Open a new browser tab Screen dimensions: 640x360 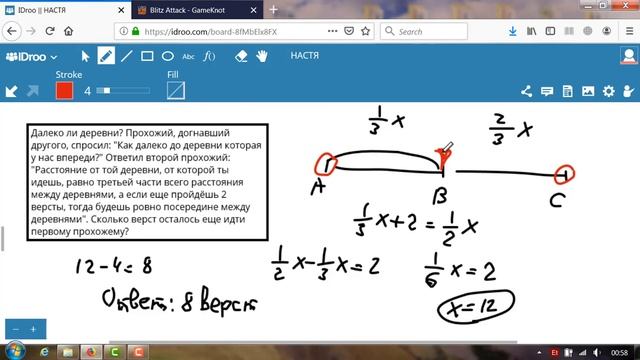coord(273,10)
